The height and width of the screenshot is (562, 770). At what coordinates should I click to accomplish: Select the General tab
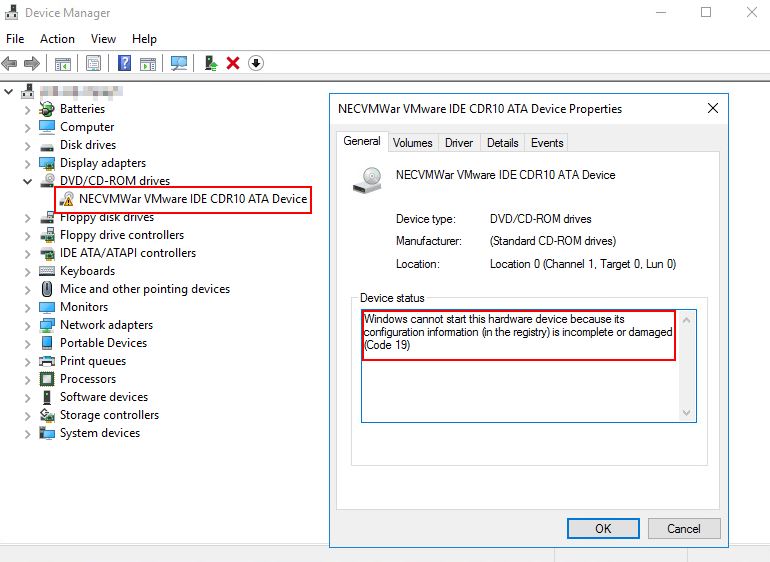[x=362, y=141]
